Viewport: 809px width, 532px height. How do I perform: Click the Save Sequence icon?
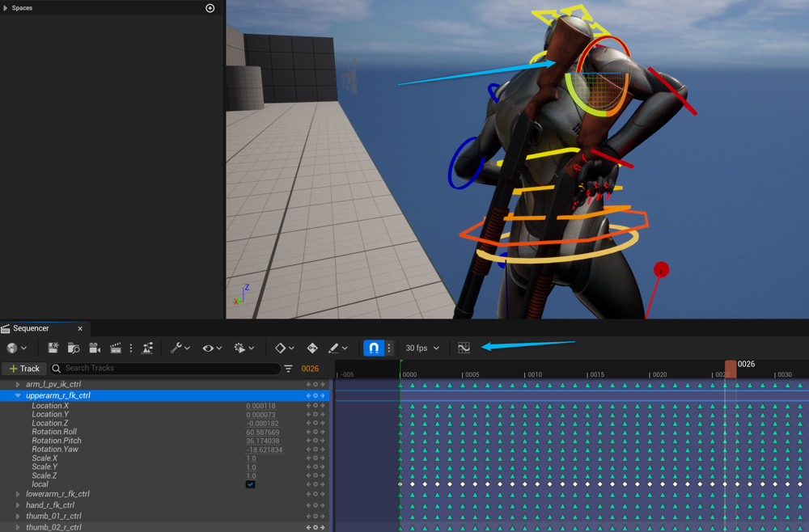(53, 348)
